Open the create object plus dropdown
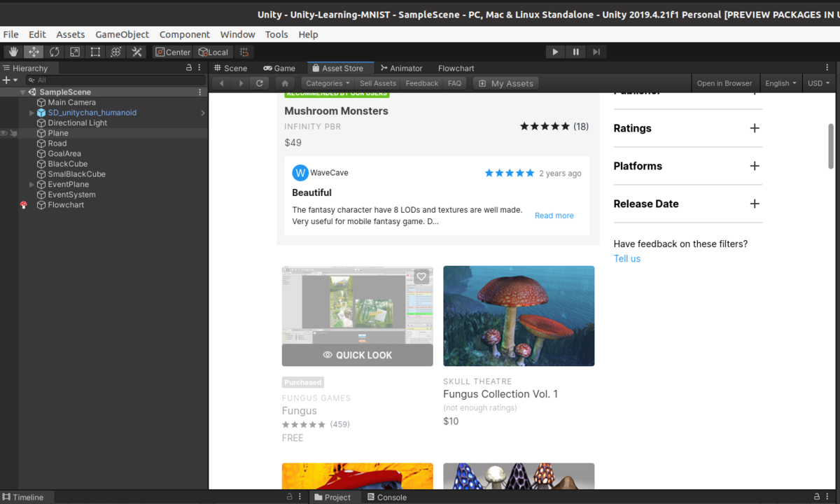Screen dimensions: 840x504 coord(9,80)
